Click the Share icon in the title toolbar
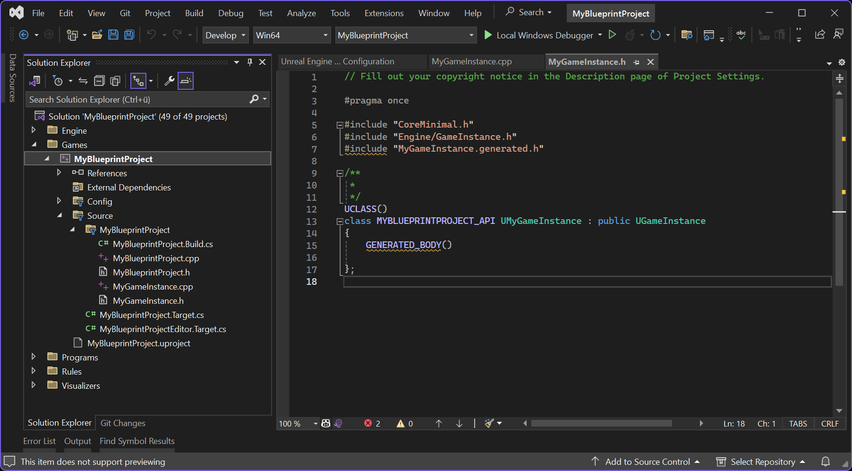852x471 pixels. coord(820,35)
